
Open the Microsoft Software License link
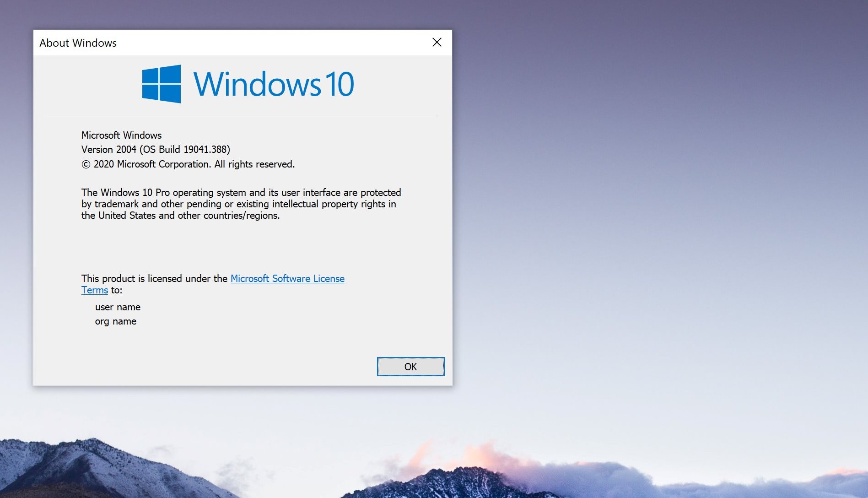pos(287,278)
